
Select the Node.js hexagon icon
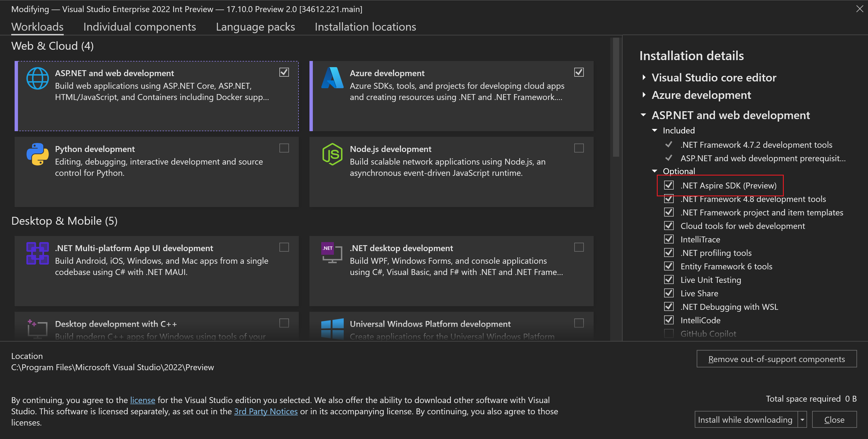(332, 154)
